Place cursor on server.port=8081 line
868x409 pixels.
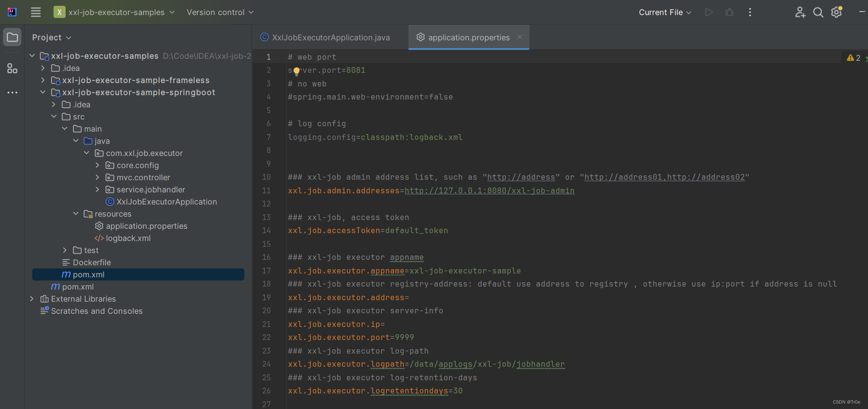point(326,70)
